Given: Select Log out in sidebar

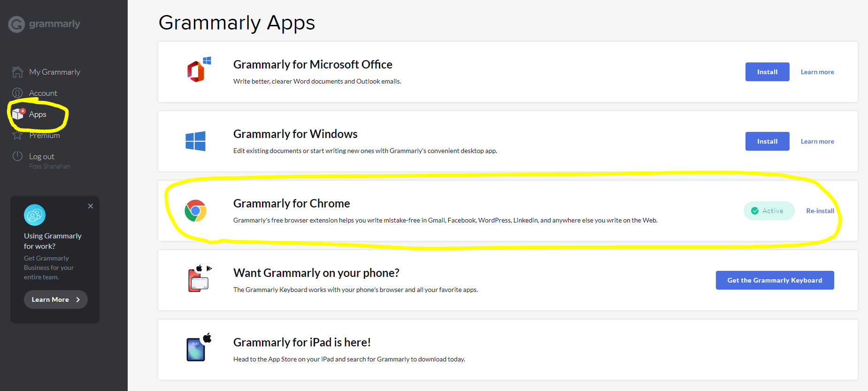Looking at the screenshot, I should click(42, 156).
